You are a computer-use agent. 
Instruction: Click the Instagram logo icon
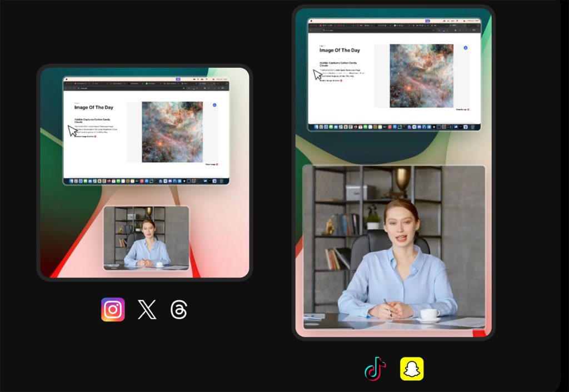coord(113,309)
